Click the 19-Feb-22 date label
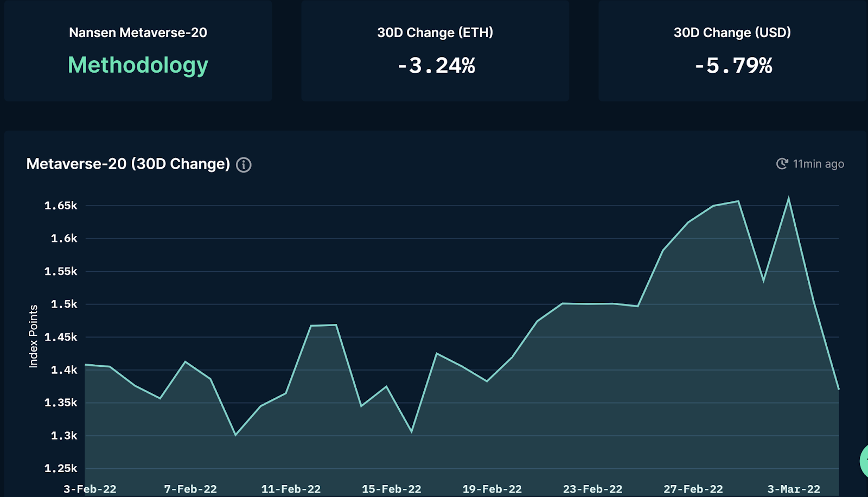868x497 pixels. coord(492,489)
